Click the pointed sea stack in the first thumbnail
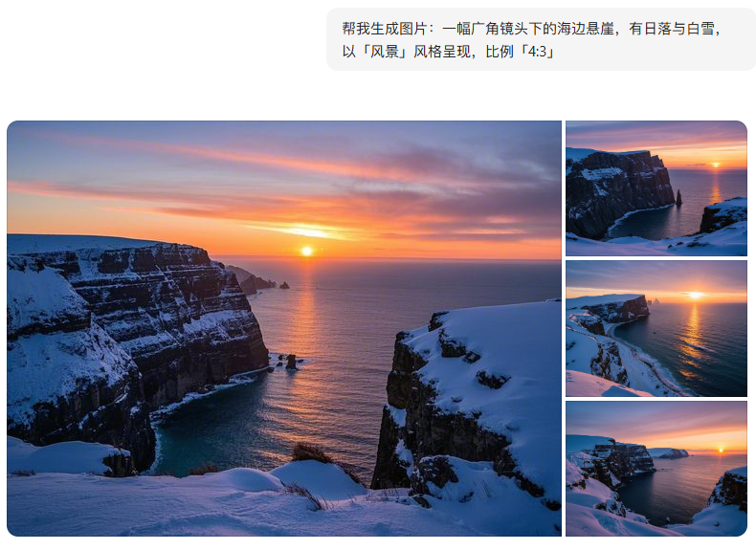Screen dimensions: 756x550 678,198
